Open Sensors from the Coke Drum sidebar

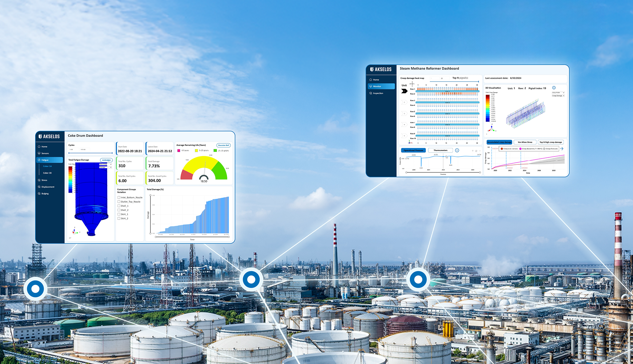click(39, 153)
